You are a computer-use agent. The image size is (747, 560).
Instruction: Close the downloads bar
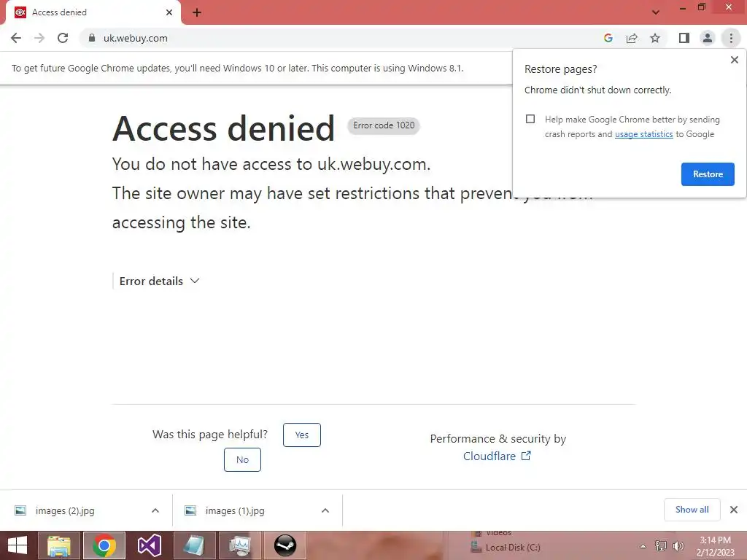tap(734, 510)
